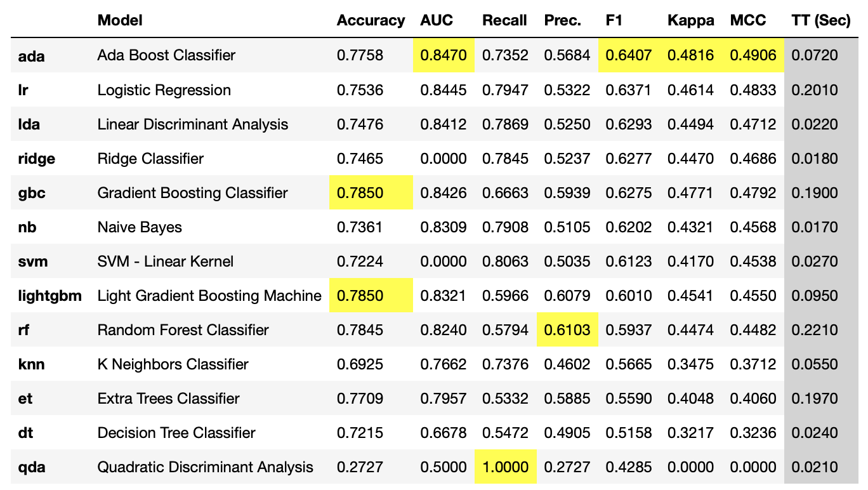Viewport: 868px width, 490px height.
Task: Click the Ada Boost Classifier model name
Action: tap(166, 55)
